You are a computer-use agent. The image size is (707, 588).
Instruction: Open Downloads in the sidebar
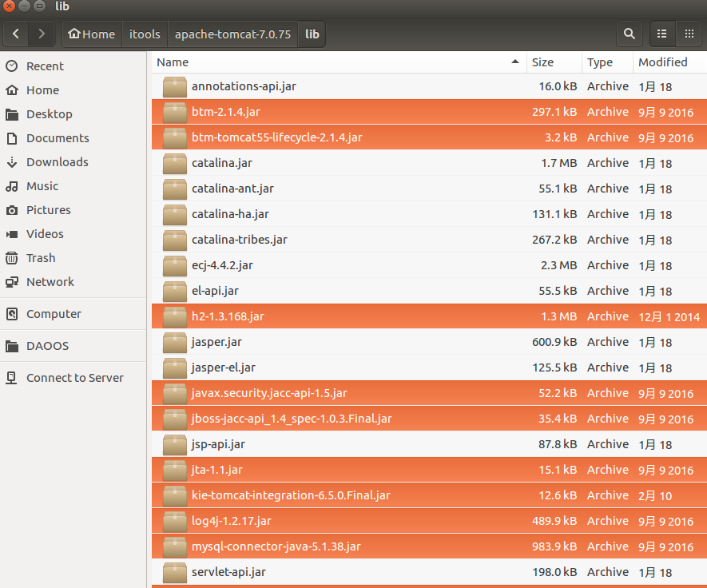58,162
